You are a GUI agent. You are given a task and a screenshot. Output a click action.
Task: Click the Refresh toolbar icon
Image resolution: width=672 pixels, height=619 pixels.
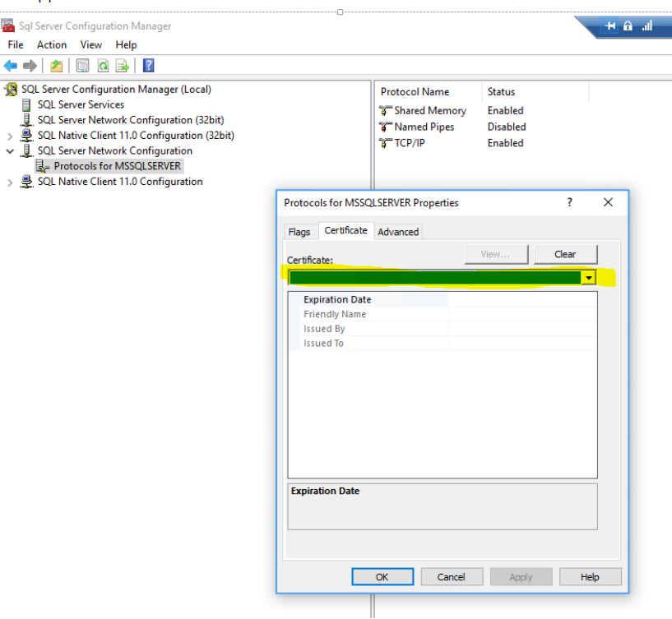[103, 66]
